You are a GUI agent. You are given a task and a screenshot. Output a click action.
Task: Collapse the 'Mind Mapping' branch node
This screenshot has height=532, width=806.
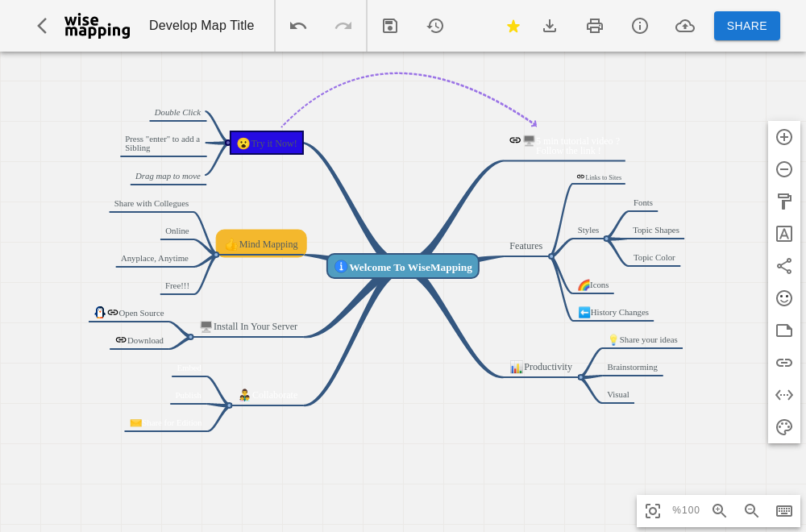point(216,255)
